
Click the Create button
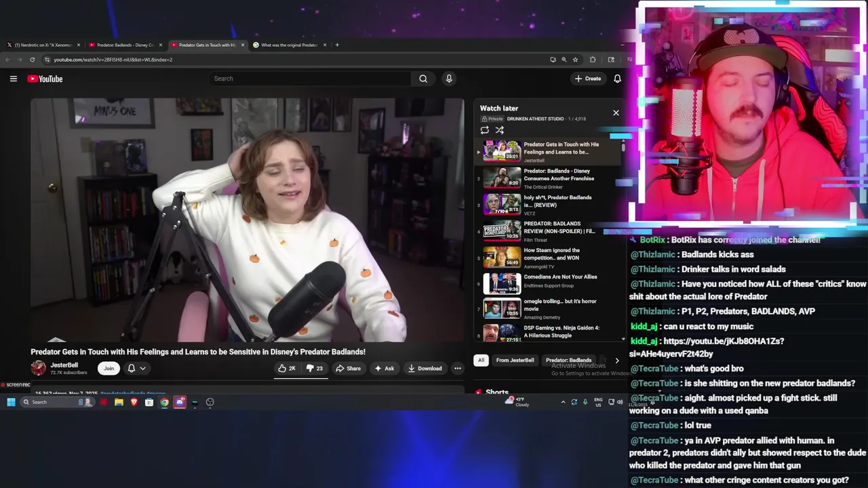coord(588,79)
